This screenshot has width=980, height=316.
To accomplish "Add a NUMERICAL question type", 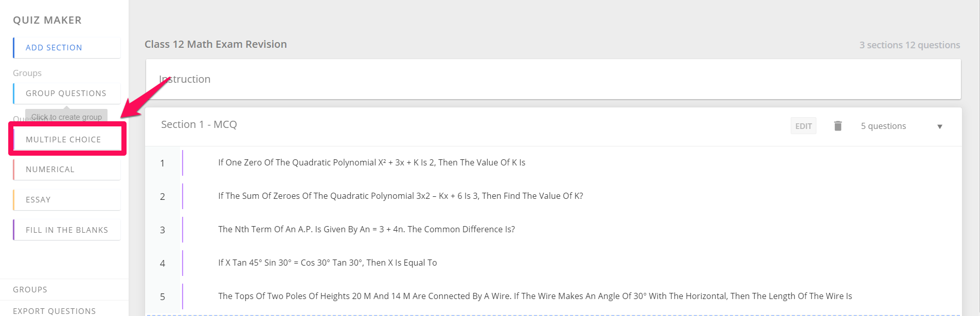I will pos(67,169).
